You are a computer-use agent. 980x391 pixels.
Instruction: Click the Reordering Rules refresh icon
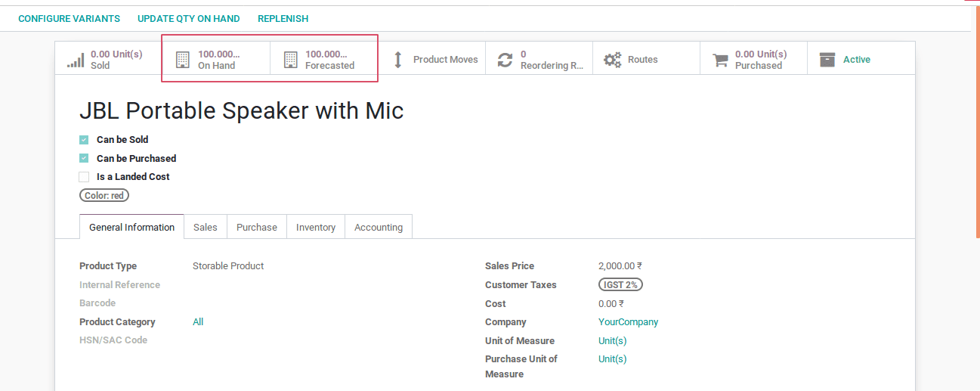505,60
